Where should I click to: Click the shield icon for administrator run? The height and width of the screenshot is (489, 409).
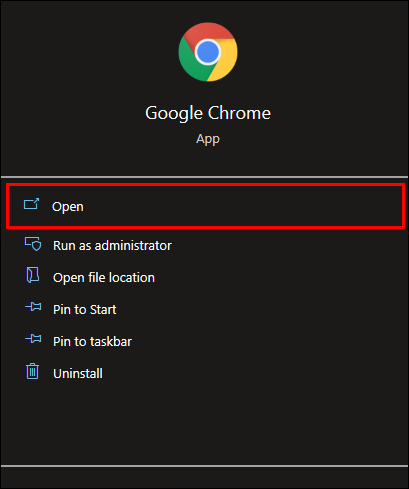point(33,244)
